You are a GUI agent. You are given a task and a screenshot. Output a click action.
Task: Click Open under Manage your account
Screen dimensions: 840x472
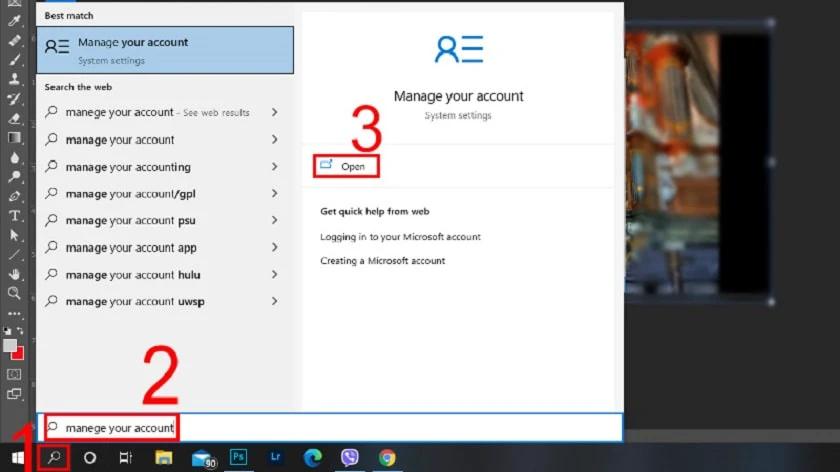[x=346, y=166]
